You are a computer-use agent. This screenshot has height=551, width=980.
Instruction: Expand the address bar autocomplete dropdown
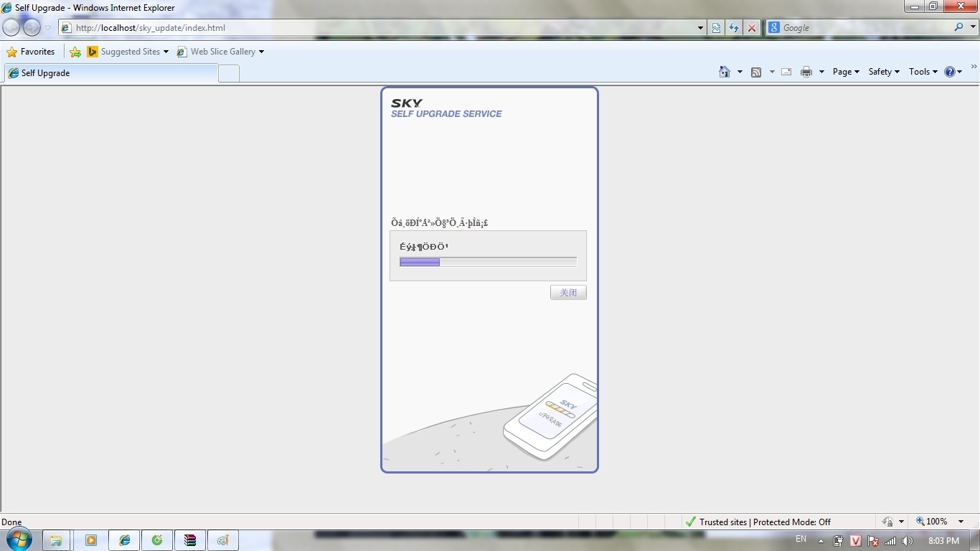point(701,28)
